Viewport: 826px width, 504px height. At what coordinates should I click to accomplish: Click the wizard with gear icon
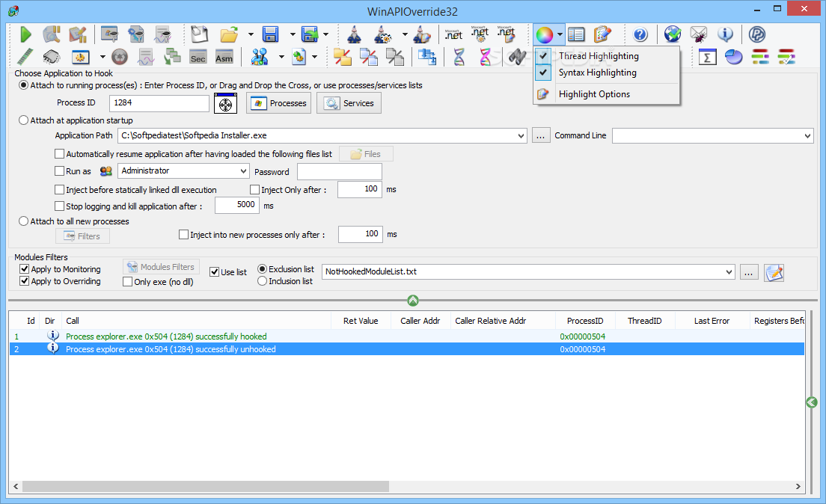pos(382,34)
